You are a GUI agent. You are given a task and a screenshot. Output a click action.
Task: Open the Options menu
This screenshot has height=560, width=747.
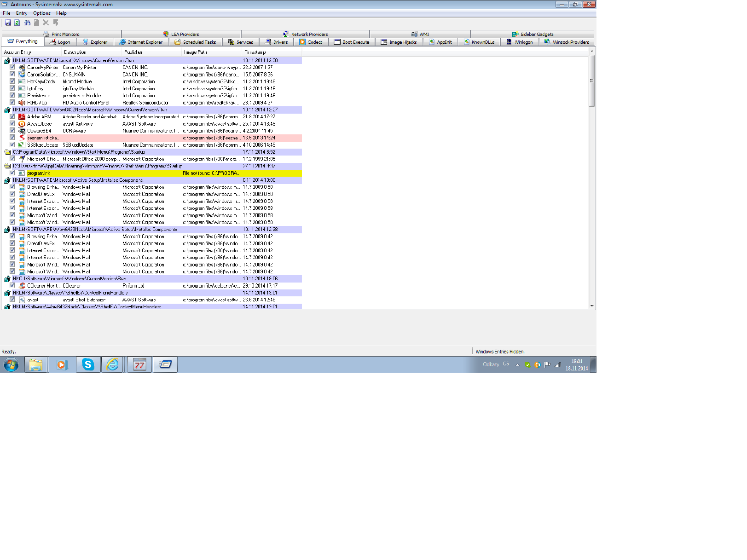point(42,13)
